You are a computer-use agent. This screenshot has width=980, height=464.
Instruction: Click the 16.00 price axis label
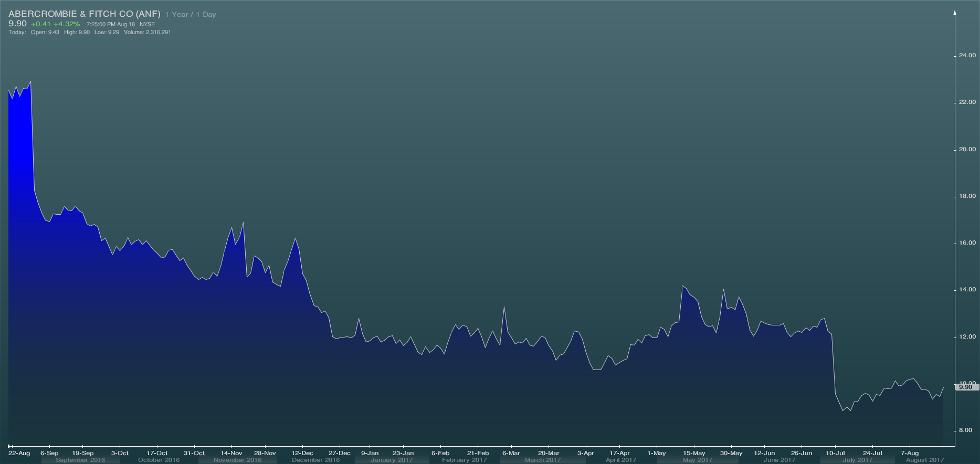point(967,242)
